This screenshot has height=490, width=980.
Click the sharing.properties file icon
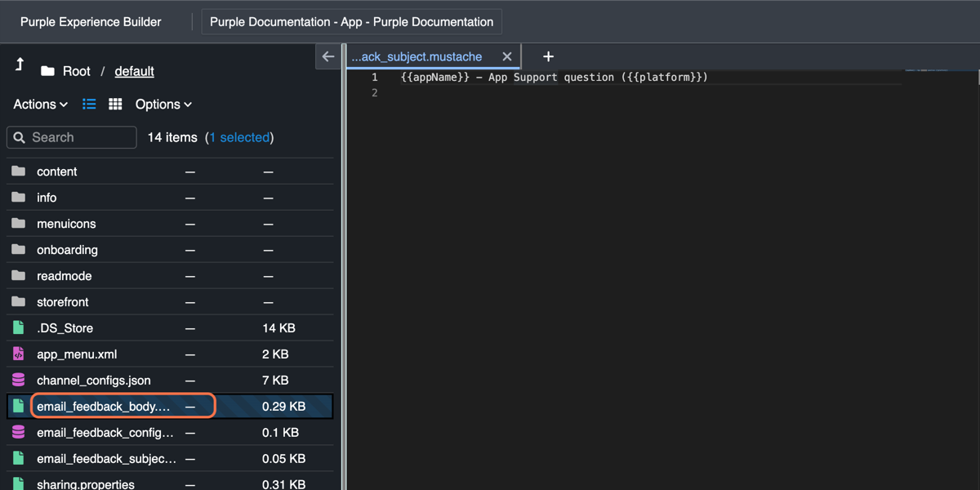(x=18, y=483)
